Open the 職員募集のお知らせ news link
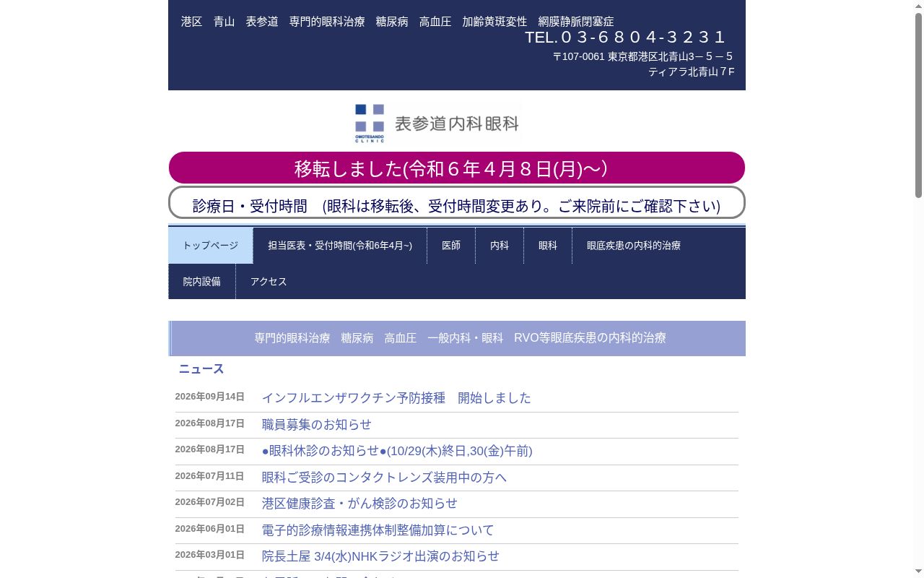Image resolution: width=924 pixels, height=578 pixels. tap(316, 425)
